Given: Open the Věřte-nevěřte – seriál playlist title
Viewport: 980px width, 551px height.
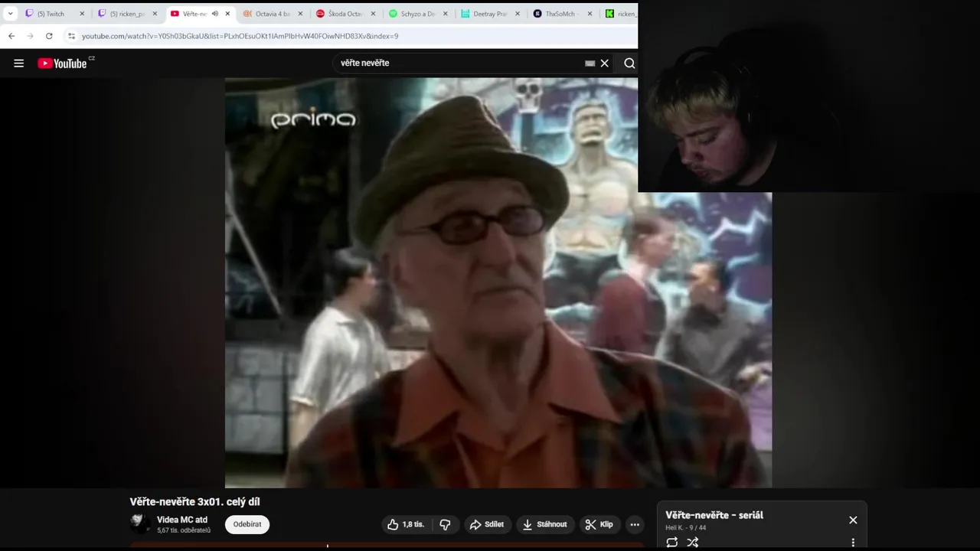Looking at the screenshot, I should coord(714,515).
